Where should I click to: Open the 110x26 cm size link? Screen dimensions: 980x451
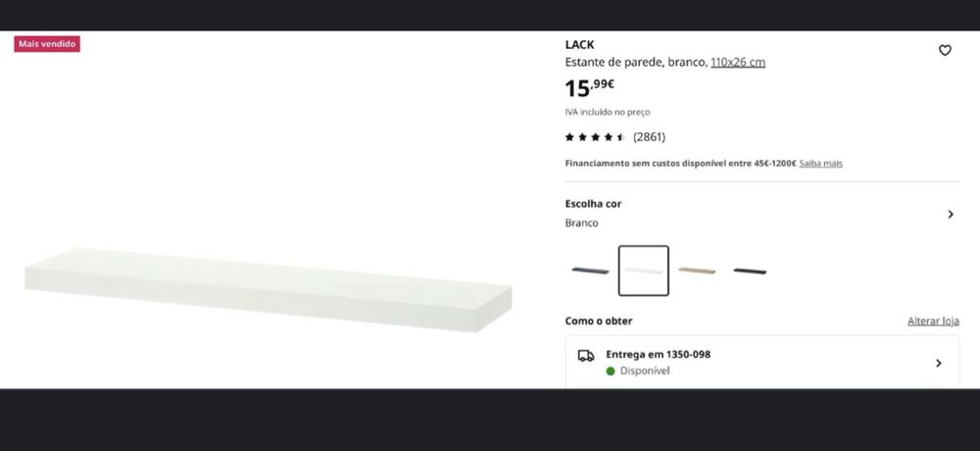(x=738, y=62)
